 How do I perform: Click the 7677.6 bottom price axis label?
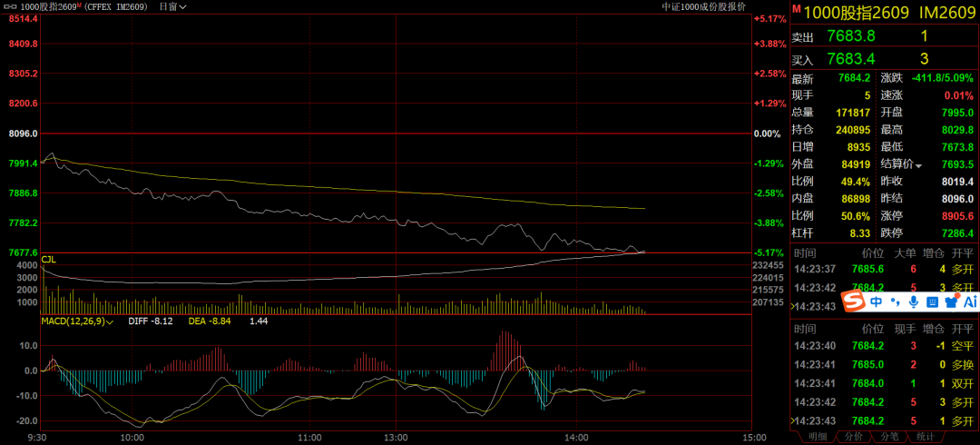(23, 252)
